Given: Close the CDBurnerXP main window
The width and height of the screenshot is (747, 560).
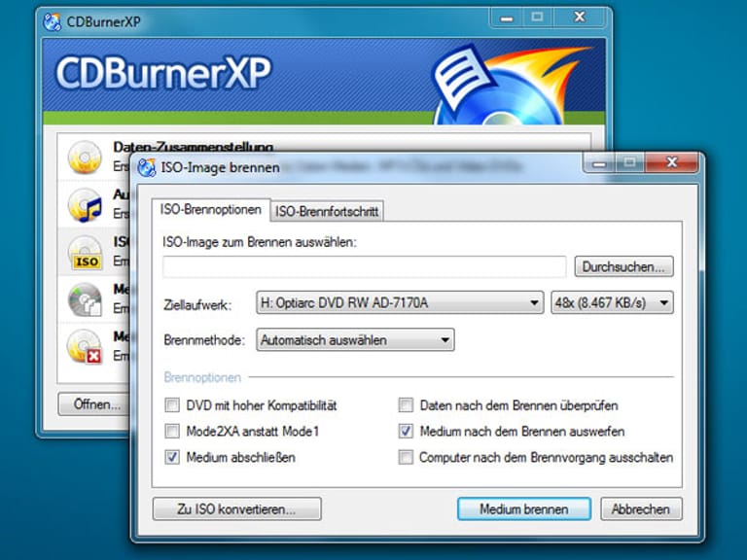Looking at the screenshot, I should coord(580,17).
